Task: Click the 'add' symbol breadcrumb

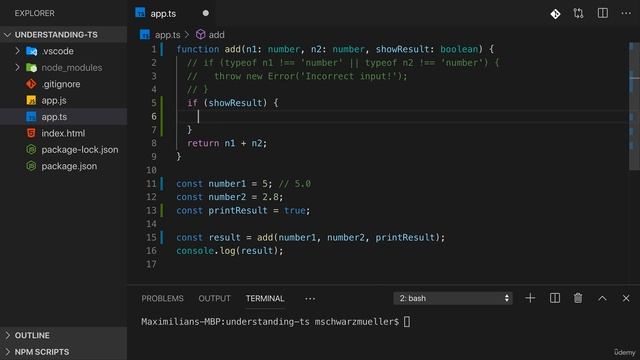Action: pos(216,35)
